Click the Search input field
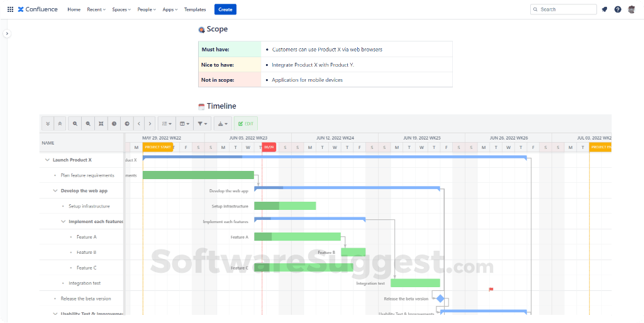The height and width of the screenshot is (323, 644). 563,9
